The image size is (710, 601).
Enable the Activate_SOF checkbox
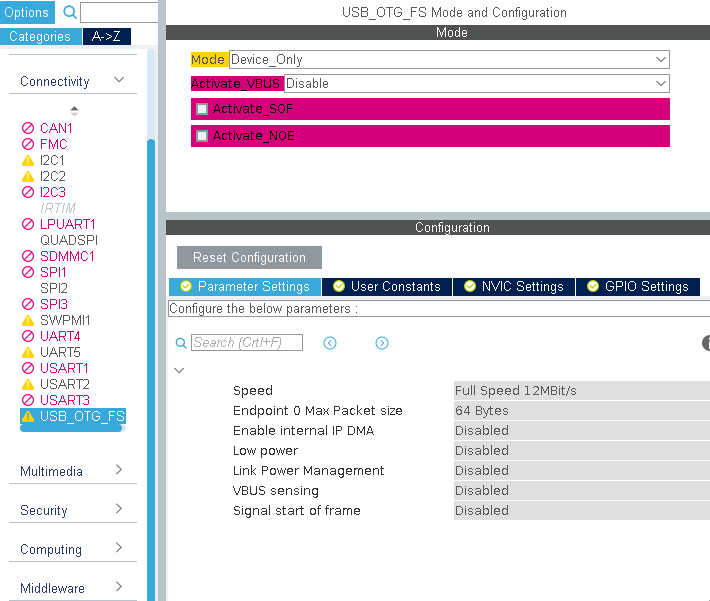tap(202, 109)
